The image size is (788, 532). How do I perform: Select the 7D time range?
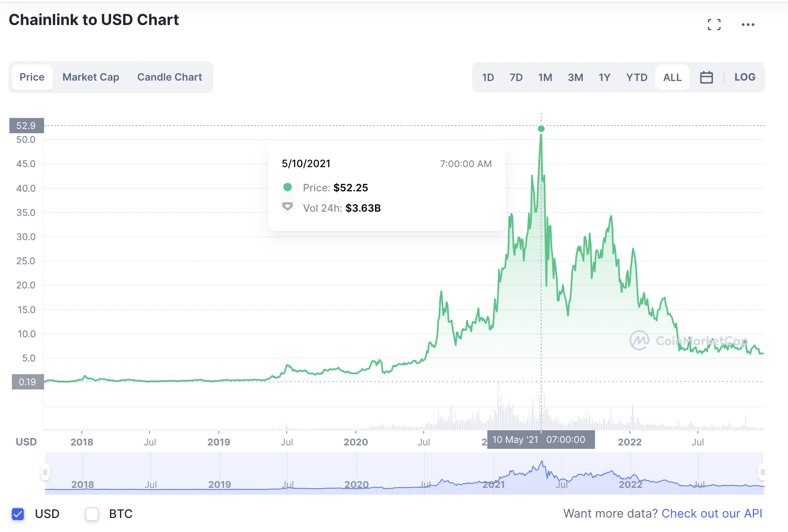tap(516, 77)
